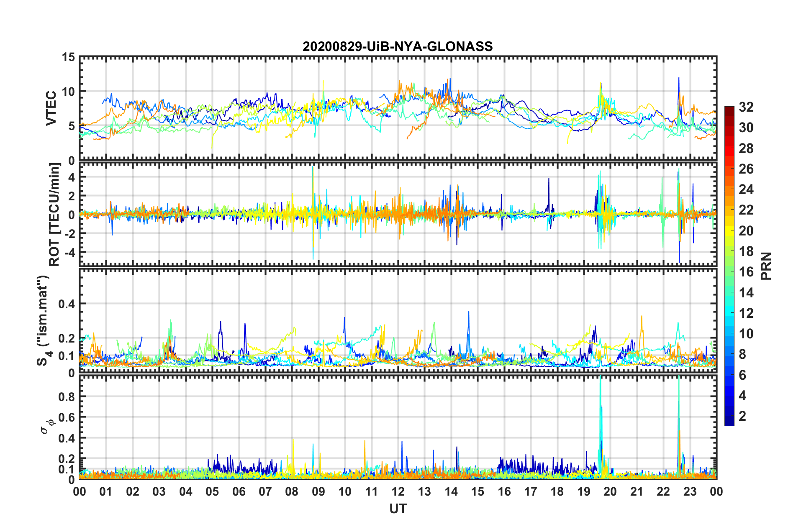Click the VTEC time-series panel
This screenshot has width=796, height=532.
pos(398,108)
